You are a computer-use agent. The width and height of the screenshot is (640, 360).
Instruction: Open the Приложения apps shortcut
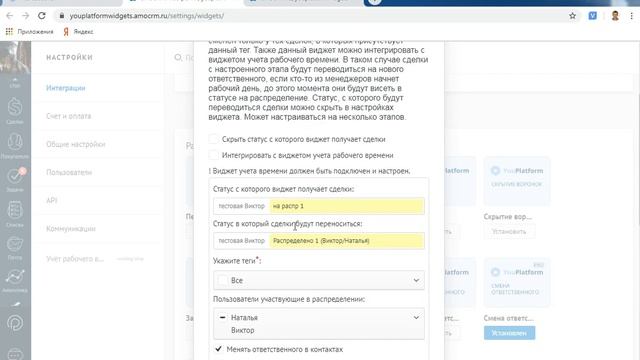coord(29,31)
